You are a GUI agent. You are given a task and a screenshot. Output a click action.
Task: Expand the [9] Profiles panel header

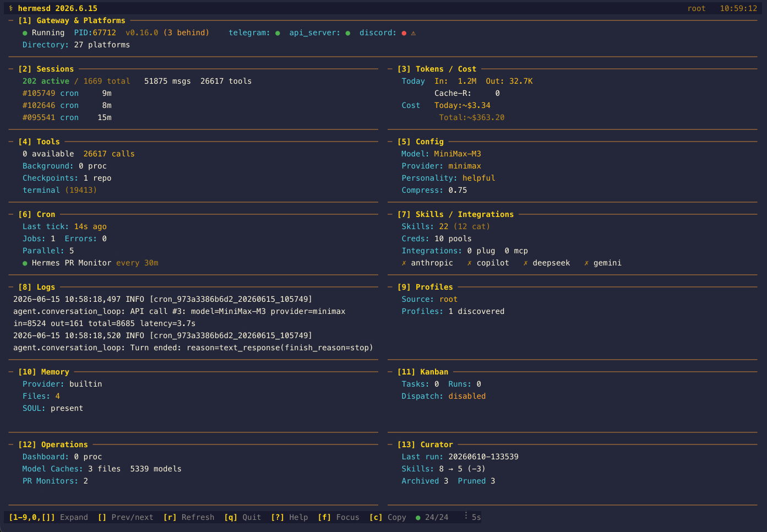425,287
